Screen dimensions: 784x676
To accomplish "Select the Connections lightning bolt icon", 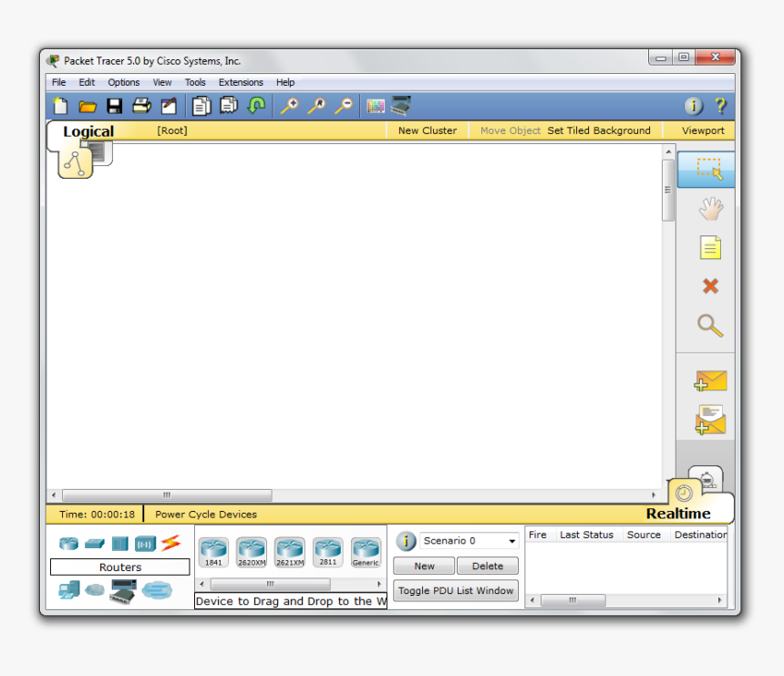I will 171,543.
